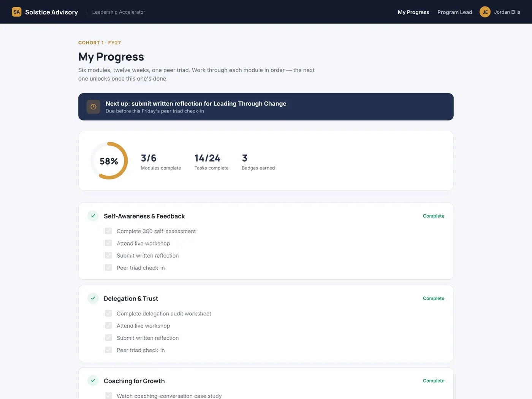
Task: Click the SA Solstice Advisory logo icon
Action: click(17, 12)
